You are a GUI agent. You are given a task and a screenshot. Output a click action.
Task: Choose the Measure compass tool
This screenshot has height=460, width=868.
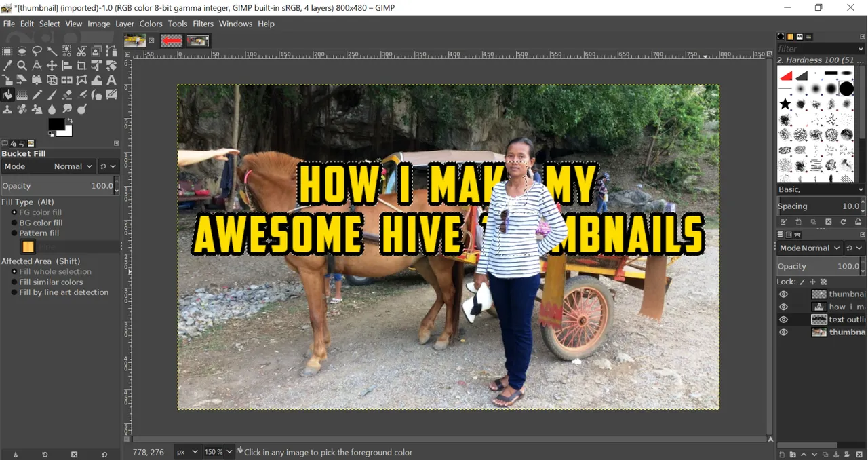click(37, 66)
